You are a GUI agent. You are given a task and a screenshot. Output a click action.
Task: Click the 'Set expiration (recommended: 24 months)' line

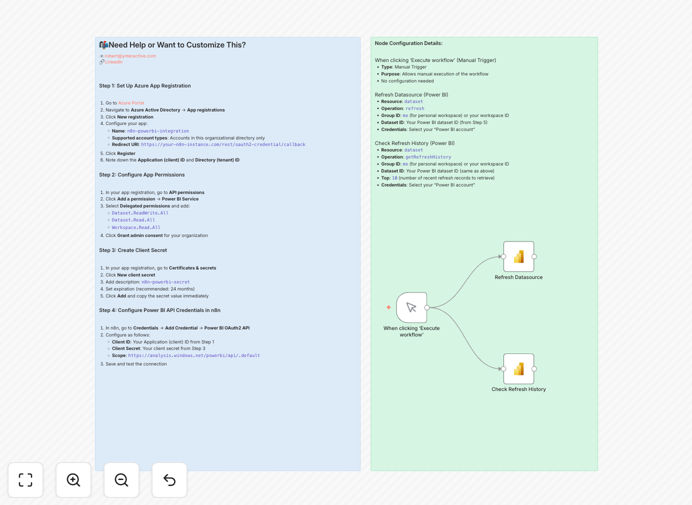150,289
